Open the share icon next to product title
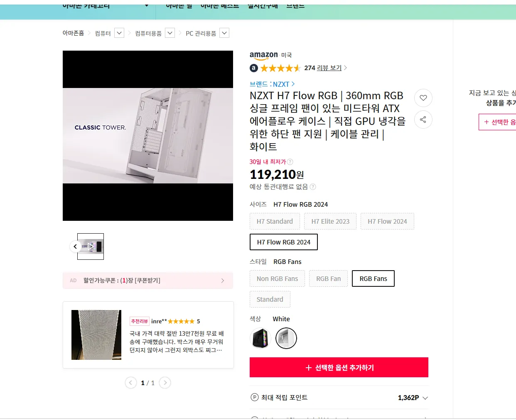Image resolution: width=516 pixels, height=420 pixels. [x=423, y=120]
